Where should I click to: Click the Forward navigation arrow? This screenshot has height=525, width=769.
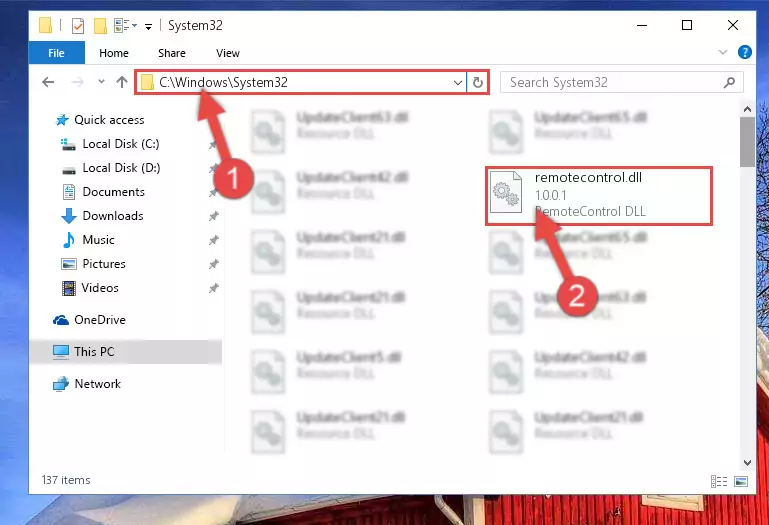[x=77, y=82]
